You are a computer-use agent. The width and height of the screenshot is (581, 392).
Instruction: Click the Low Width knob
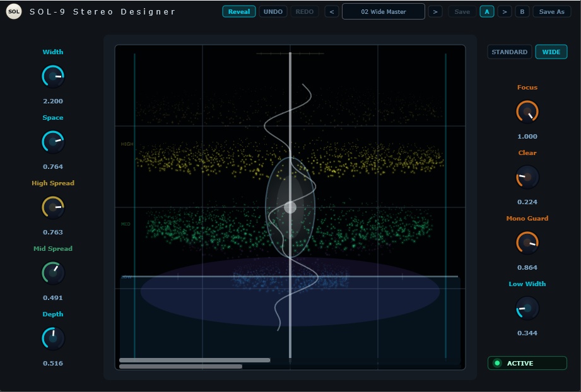[x=527, y=308]
